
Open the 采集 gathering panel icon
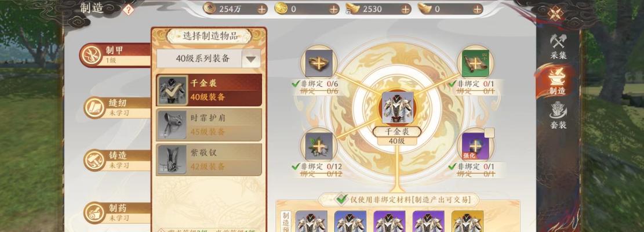click(x=558, y=46)
